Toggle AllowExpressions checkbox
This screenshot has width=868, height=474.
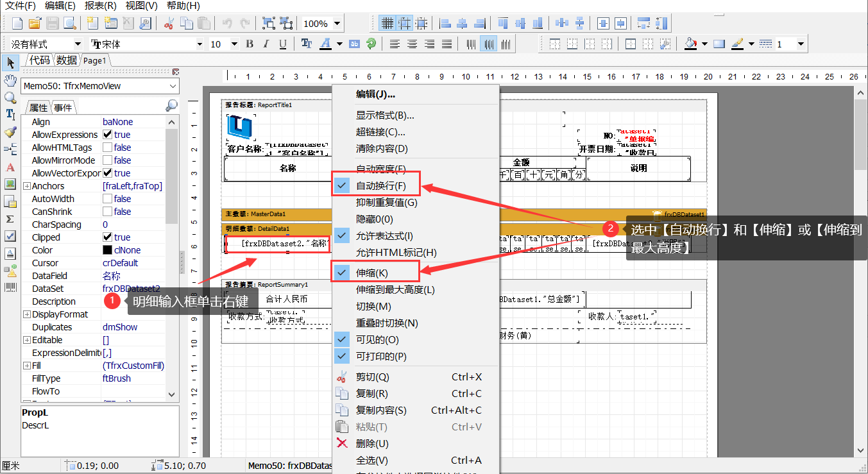pyautogui.click(x=108, y=135)
